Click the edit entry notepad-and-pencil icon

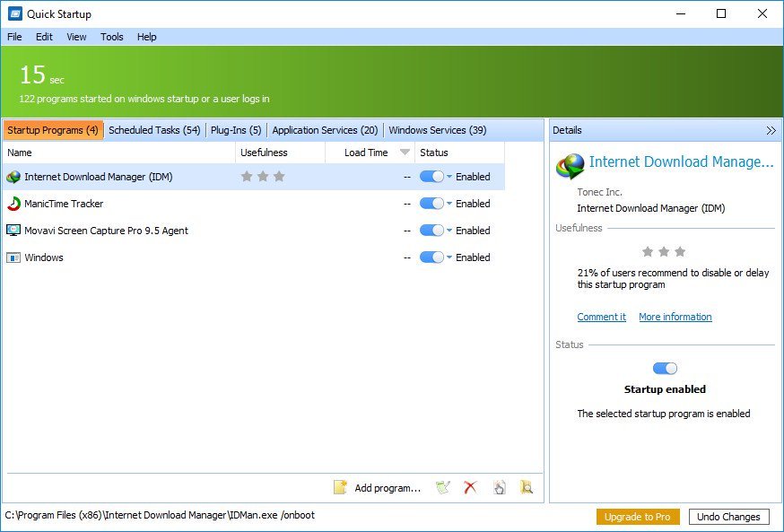[x=443, y=487]
